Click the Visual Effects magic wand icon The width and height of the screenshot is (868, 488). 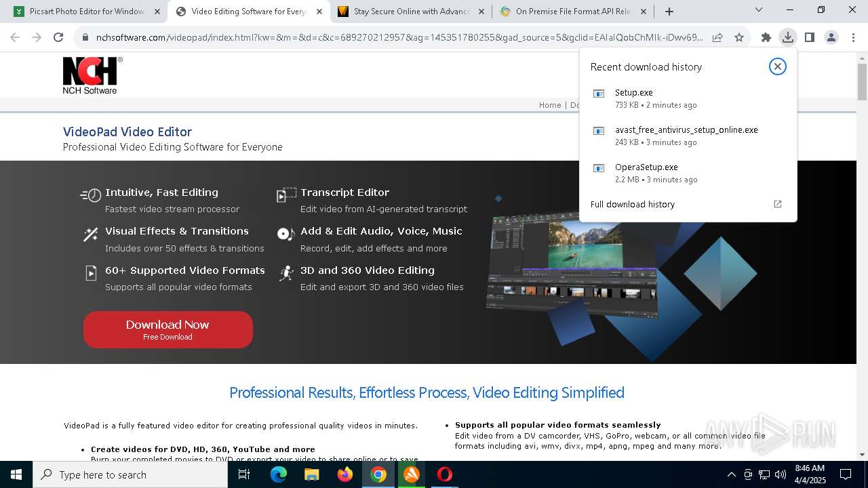coord(91,235)
